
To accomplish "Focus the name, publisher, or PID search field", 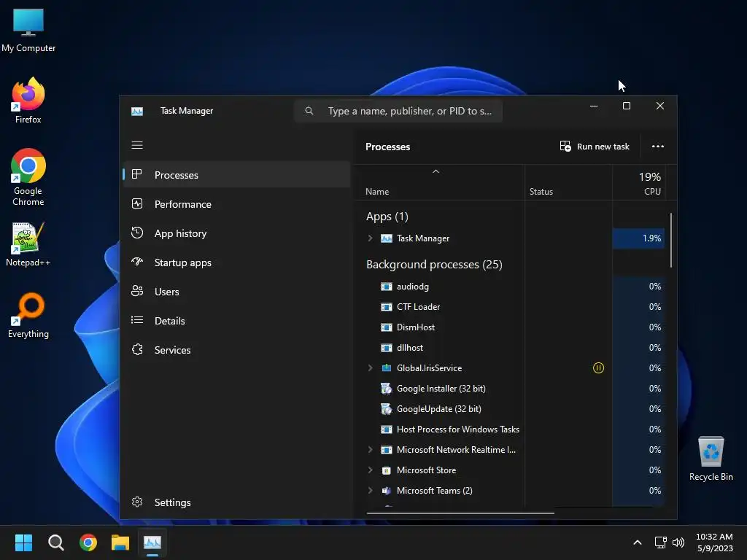I will click(398, 111).
